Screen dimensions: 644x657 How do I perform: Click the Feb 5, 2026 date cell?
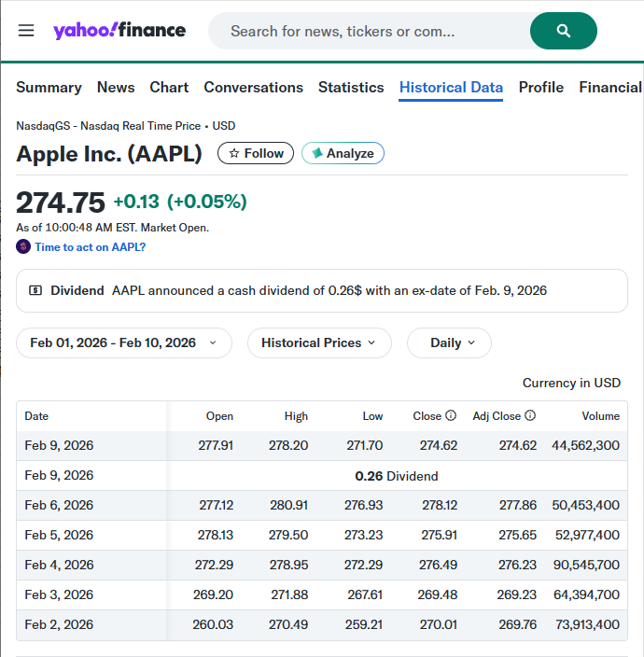click(59, 535)
